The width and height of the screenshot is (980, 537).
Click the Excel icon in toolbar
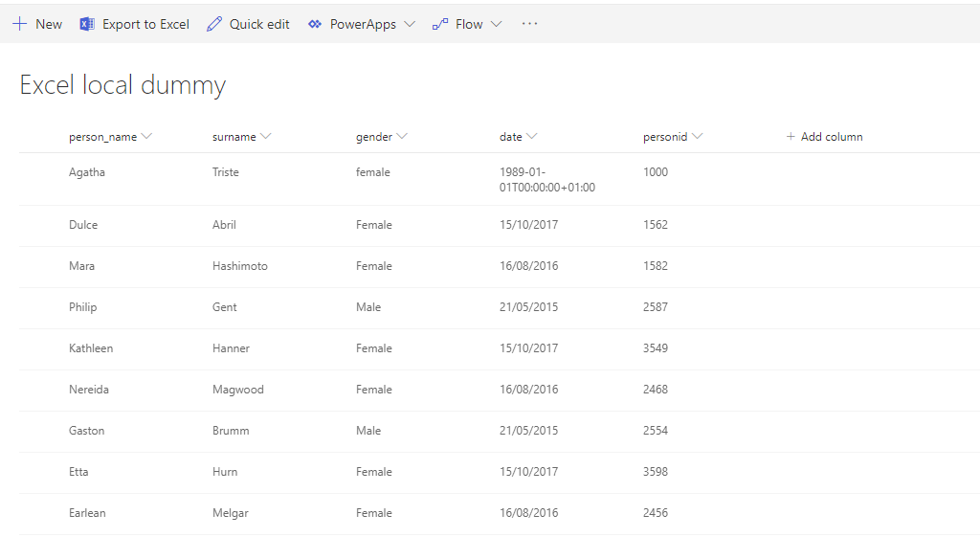pyautogui.click(x=87, y=24)
